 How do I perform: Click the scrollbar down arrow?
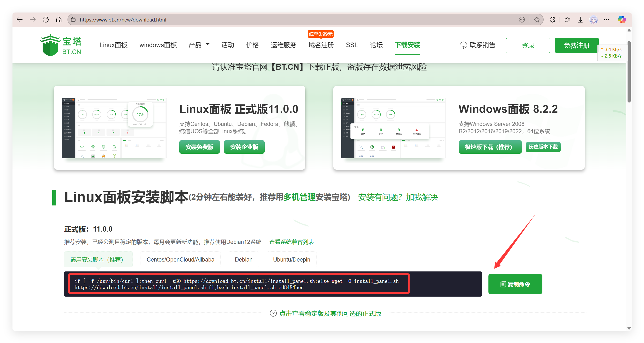[x=629, y=328]
